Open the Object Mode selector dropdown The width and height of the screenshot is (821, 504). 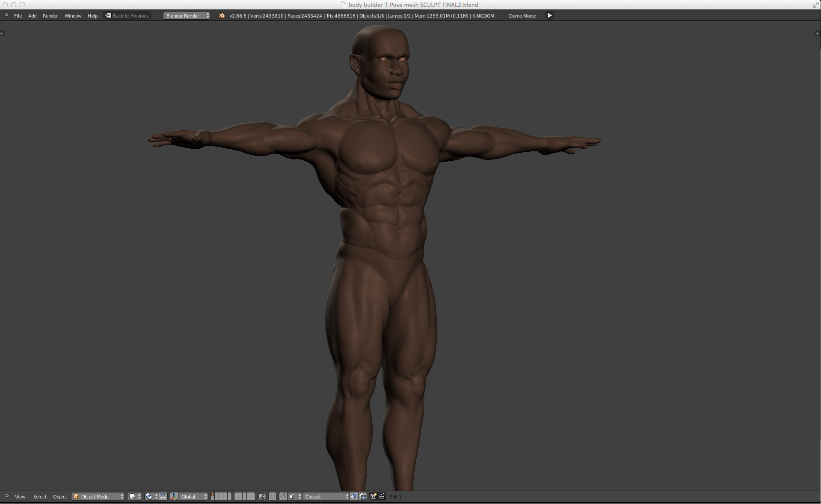click(98, 497)
